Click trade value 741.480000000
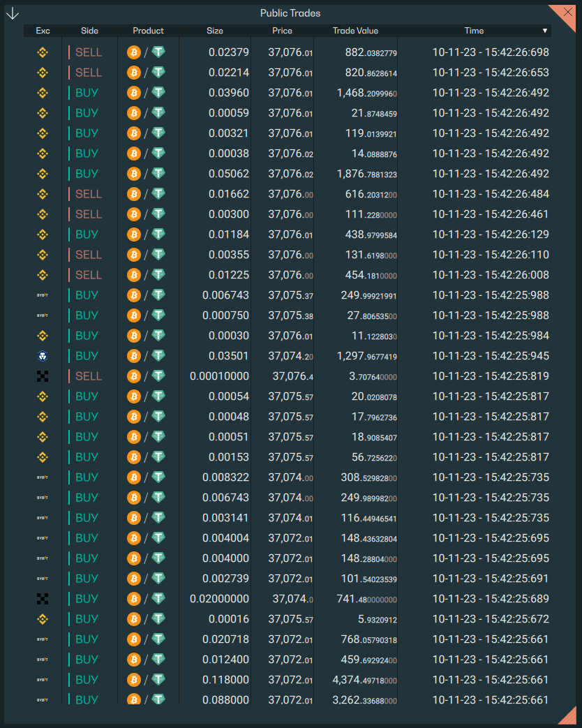 (367, 599)
